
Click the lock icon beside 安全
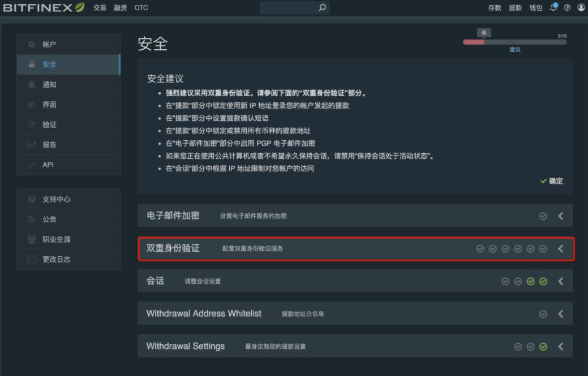pos(32,64)
